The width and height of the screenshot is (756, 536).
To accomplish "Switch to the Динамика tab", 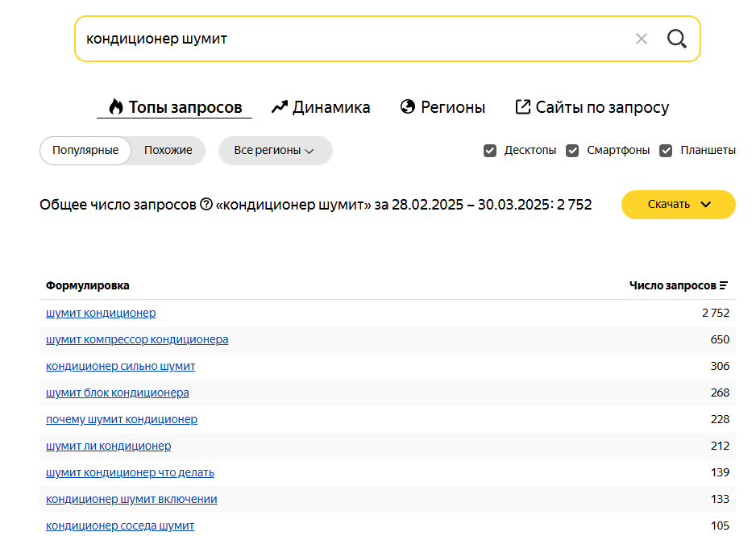I will point(321,107).
